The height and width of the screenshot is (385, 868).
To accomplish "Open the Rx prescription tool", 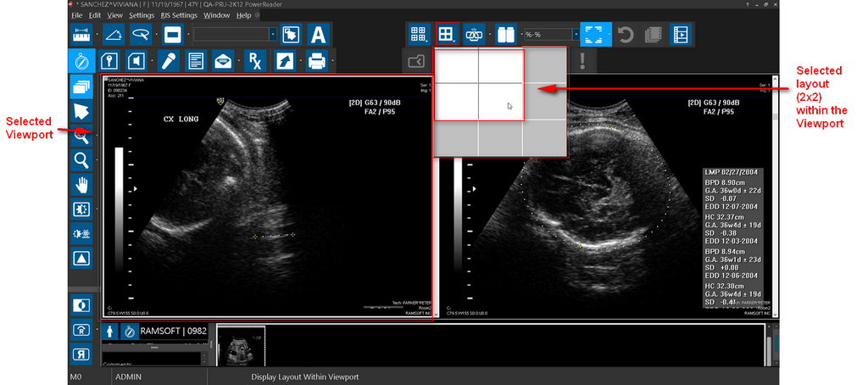I will pos(253,60).
